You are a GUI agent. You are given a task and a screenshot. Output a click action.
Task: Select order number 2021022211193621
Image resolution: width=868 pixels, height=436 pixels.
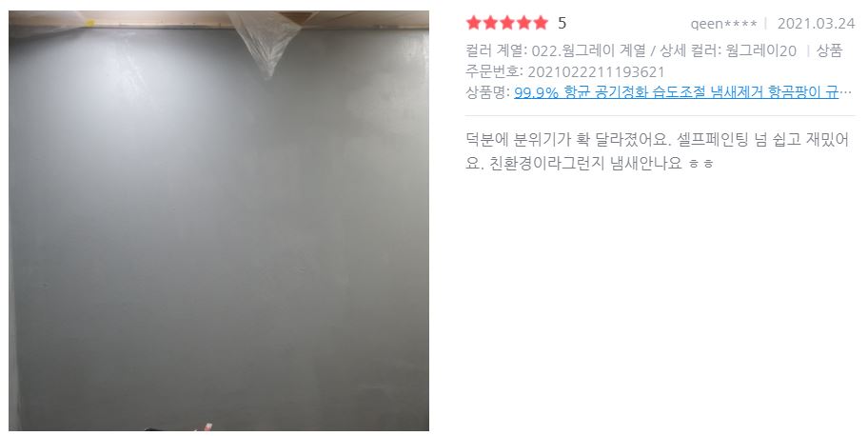point(596,72)
